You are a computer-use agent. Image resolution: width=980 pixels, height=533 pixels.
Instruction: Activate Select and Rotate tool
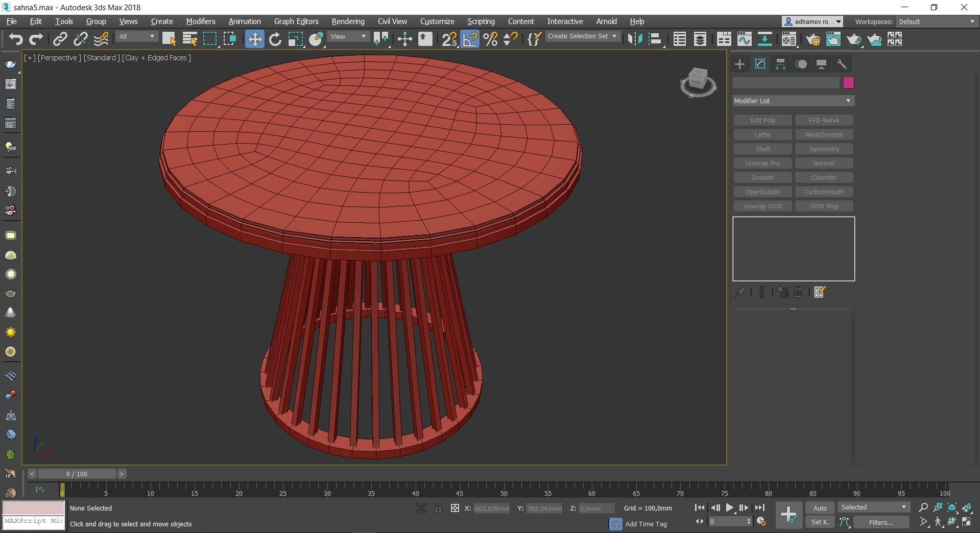275,39
